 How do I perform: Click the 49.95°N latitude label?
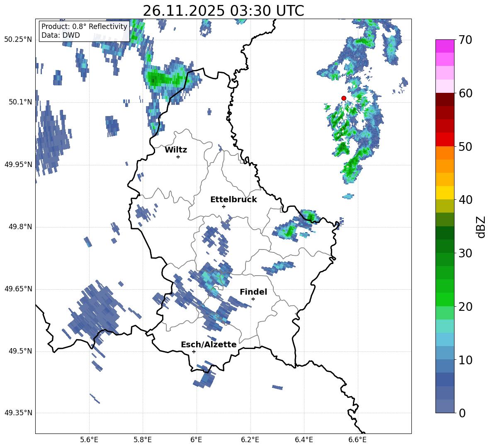coord(18,164)
